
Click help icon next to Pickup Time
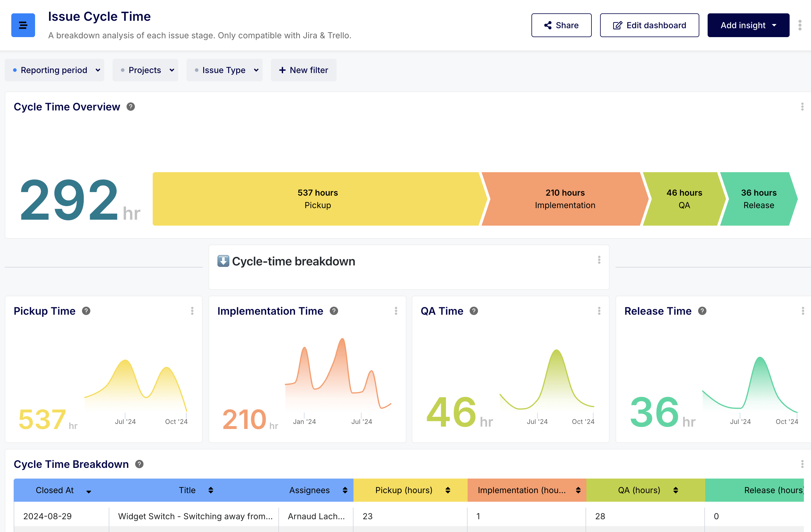[86, 311]
